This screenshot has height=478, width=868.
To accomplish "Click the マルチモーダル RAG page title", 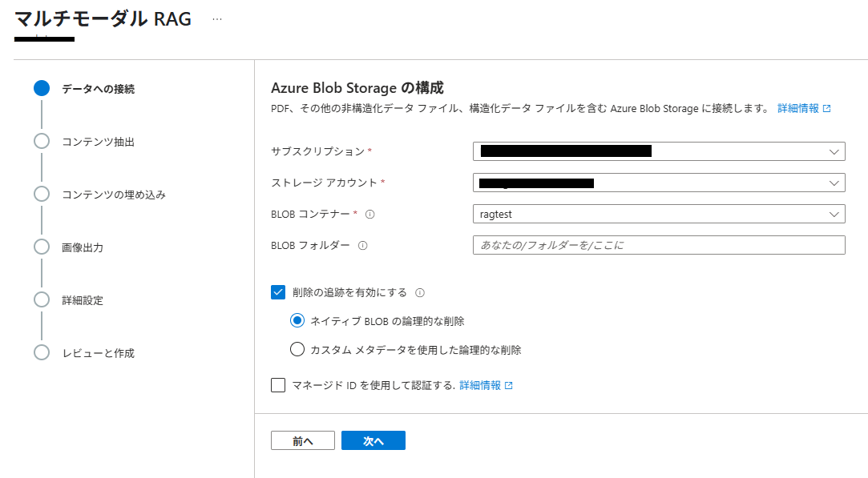I will [103, 18].
